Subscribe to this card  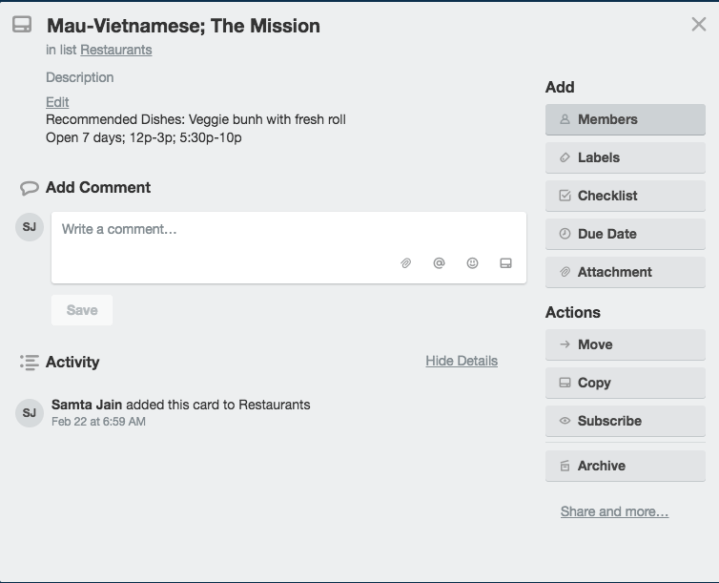point(625,421)
